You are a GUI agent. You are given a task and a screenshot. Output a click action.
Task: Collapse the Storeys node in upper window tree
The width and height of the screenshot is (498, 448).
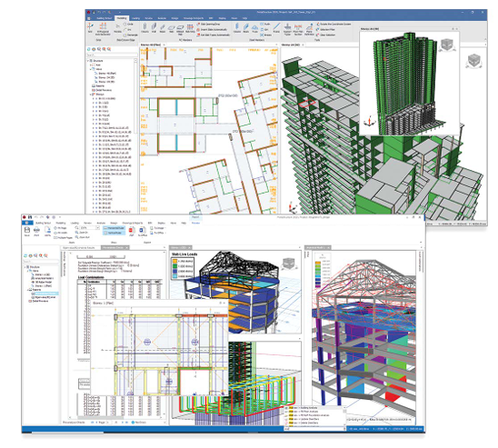(x=91, y=95)
